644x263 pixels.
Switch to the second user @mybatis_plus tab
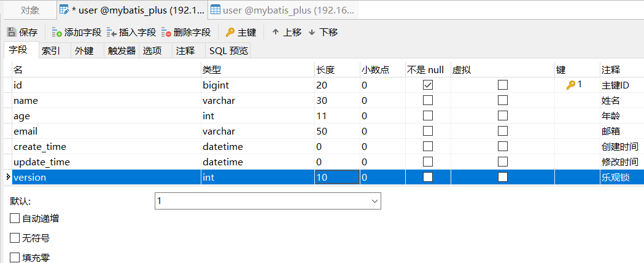(282, 10)
